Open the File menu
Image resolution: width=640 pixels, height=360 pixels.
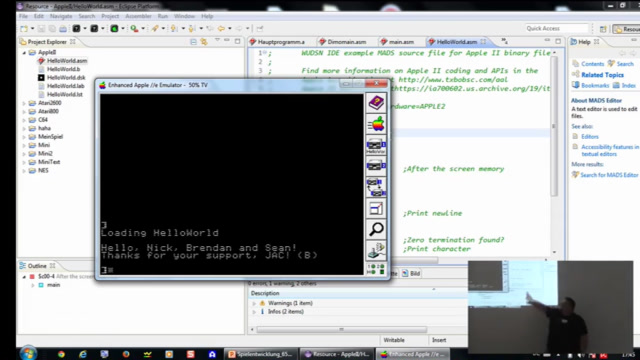pos(23,16)
